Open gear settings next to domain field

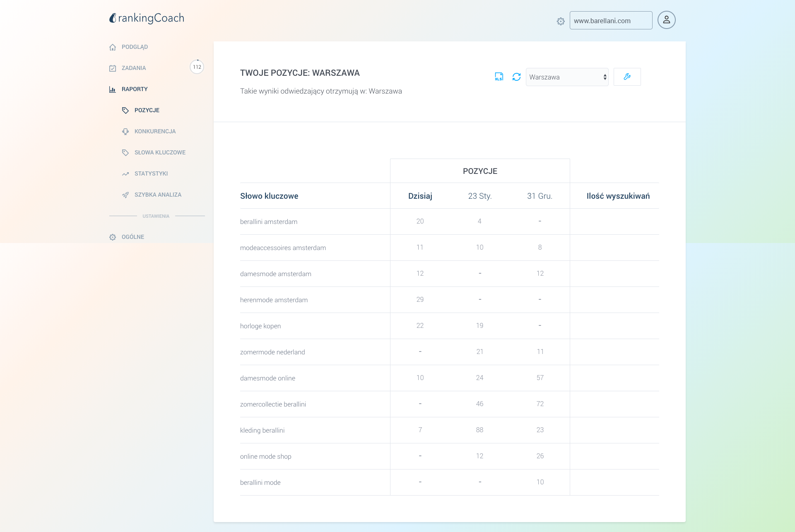[x=561, y=21]
